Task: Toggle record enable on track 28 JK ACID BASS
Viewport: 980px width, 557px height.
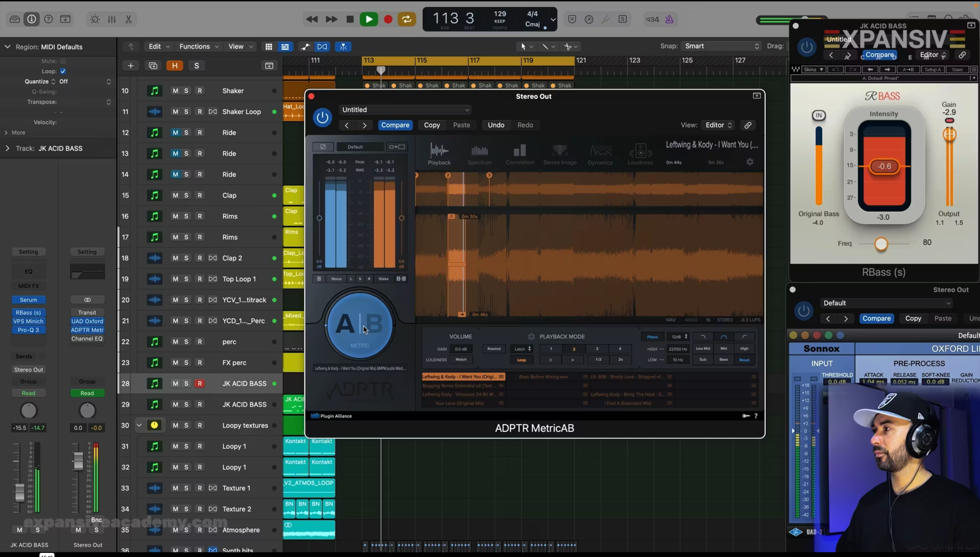Action: click(x=199, y=383)
